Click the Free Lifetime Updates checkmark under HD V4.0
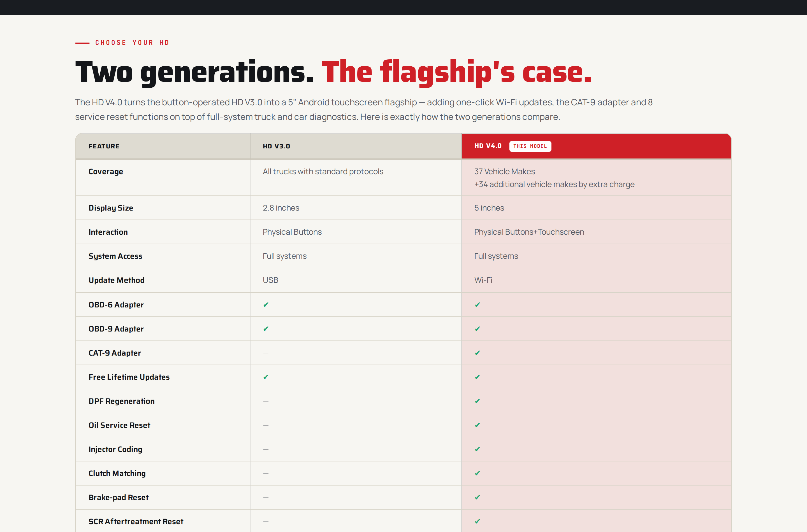 [x=477, y=377]
